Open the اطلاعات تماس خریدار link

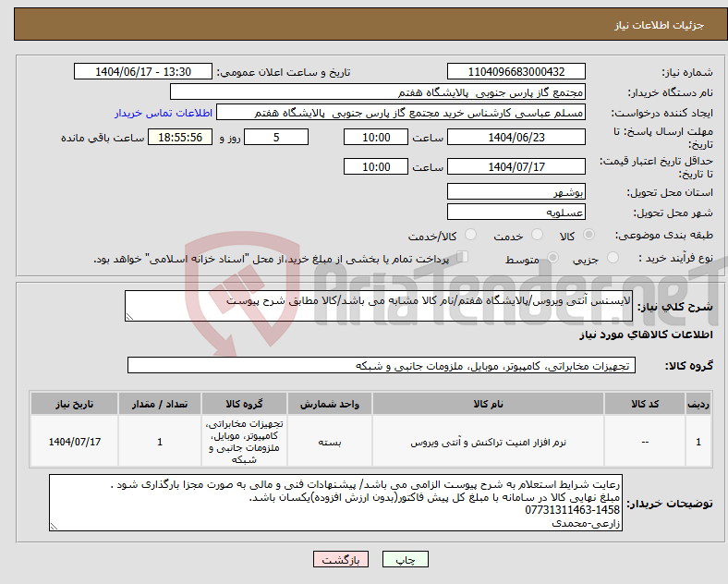pyautogui.click(x=164, y=113)
